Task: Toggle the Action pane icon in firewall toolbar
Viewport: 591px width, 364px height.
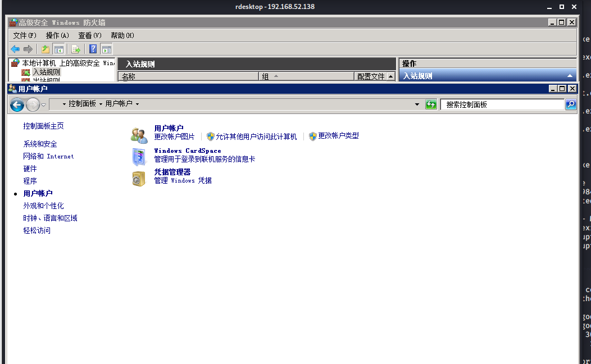Action: pyautogui.click(x=107, y=49)
